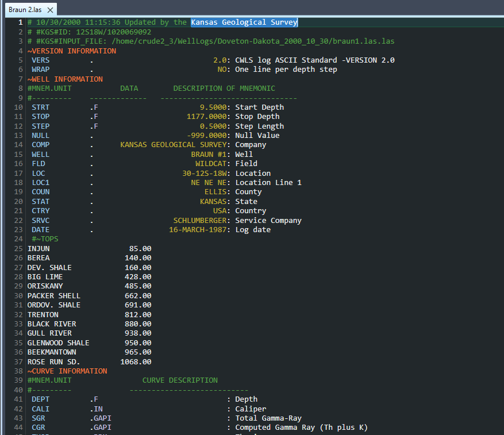Click the ROSE RUN SD. depth 1068.00

coord(136,362)
